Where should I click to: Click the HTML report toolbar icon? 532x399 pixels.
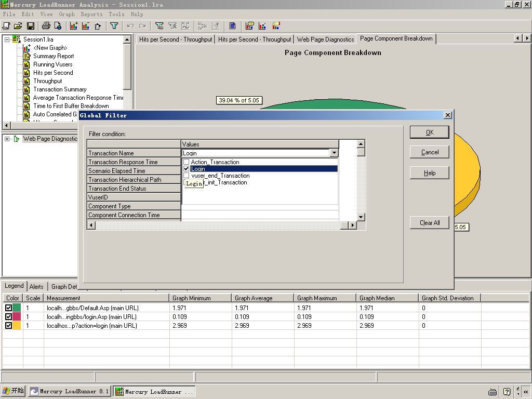click(58, 26)
